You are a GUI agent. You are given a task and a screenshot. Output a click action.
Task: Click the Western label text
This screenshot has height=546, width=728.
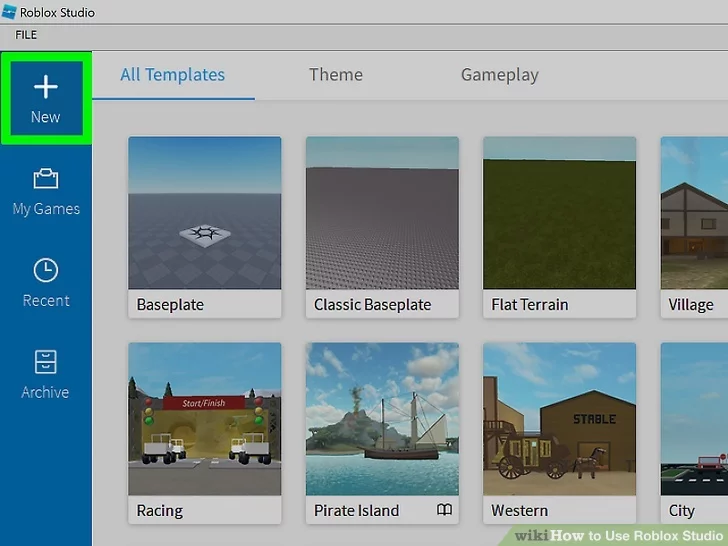pos(520,510)
